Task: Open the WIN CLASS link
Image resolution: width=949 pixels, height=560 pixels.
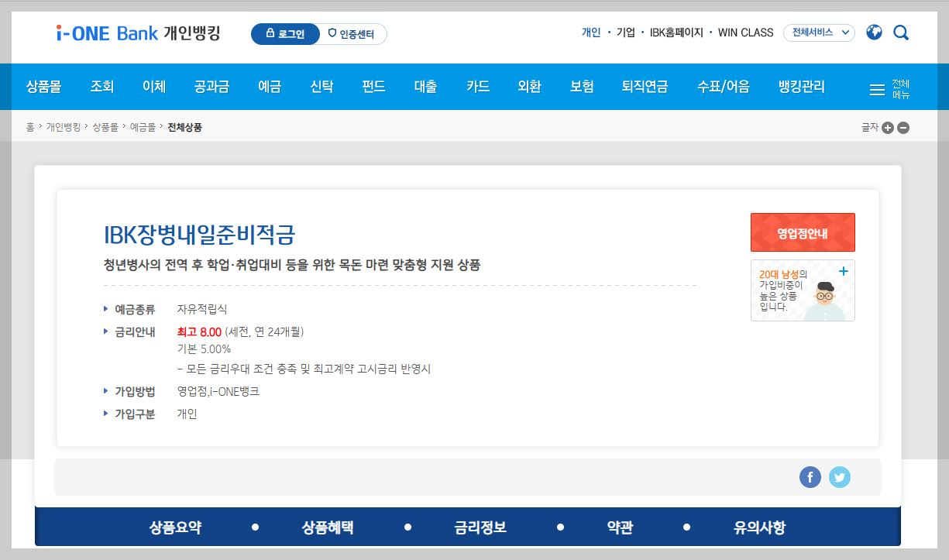Action: (745, 33)
